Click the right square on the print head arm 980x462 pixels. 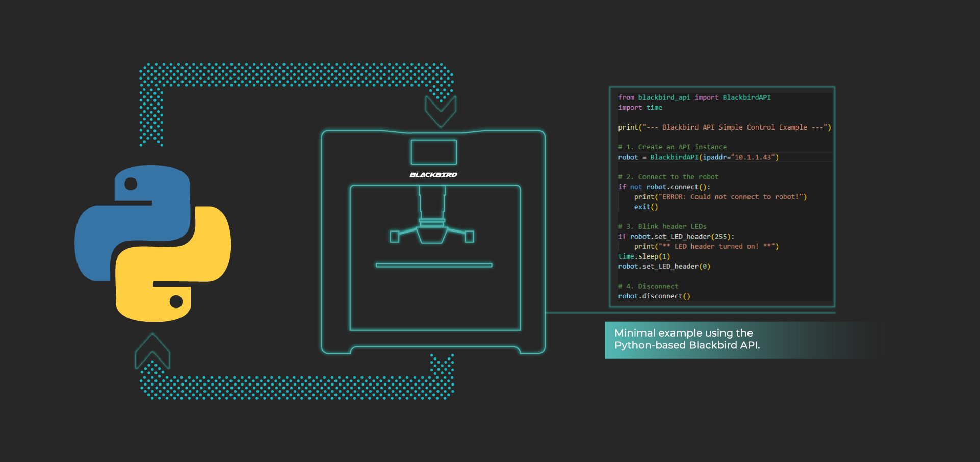coord(470,237)
